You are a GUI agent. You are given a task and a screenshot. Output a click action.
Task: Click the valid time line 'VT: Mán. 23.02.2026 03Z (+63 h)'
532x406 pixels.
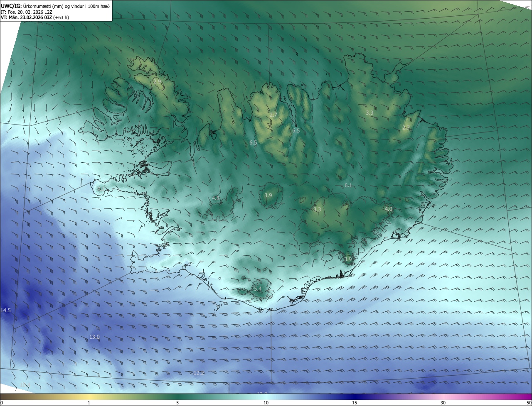tap(35, 17)
